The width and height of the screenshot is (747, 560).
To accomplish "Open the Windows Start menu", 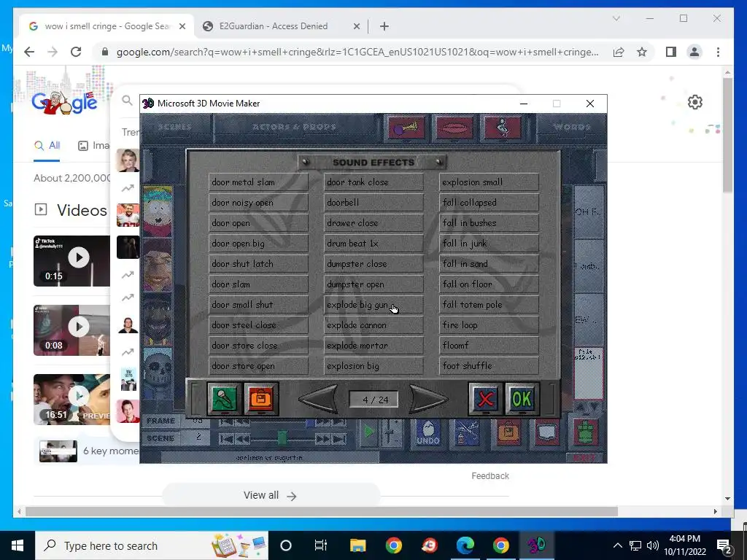I will tap(18, 545).
